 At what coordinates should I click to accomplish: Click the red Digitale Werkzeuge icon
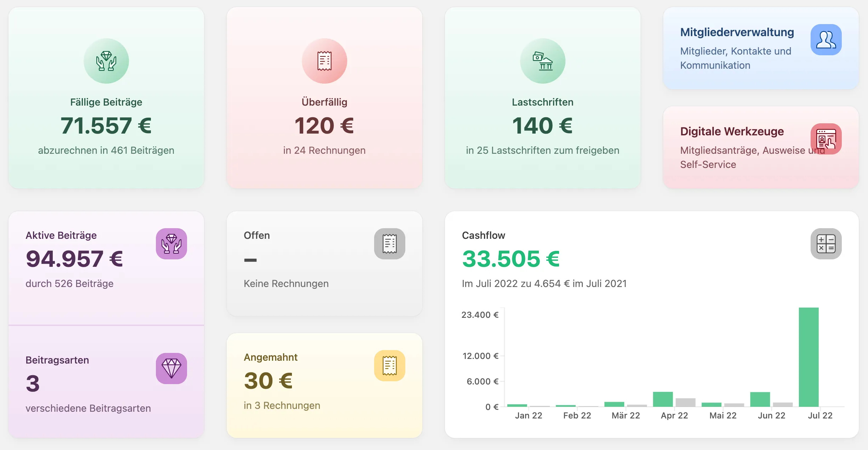(826, 139)
